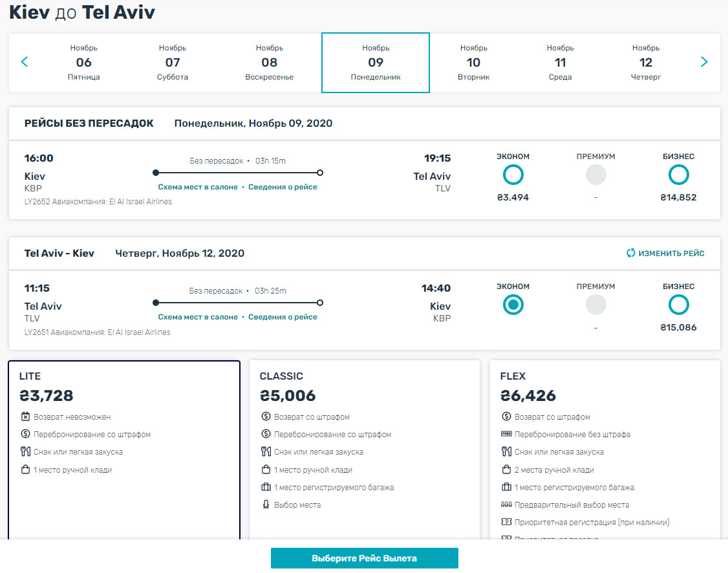This screenshot has width=728, height=573.
Task: Choose the selected Эконом radio on return flight
Action: (x=513, y=305)
